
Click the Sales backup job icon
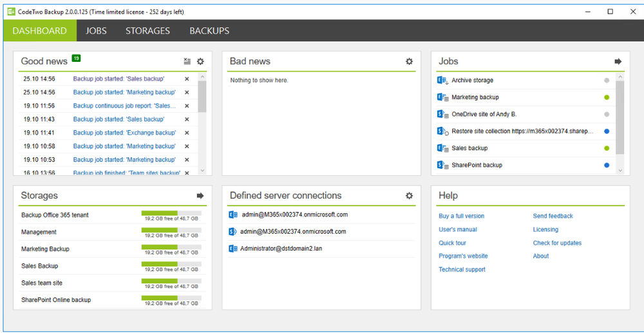443,148
